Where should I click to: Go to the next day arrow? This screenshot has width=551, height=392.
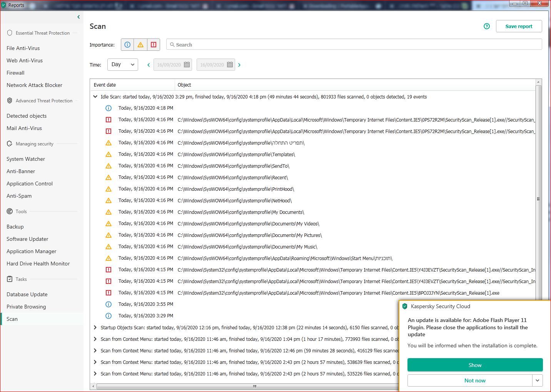tap(239, 65)
